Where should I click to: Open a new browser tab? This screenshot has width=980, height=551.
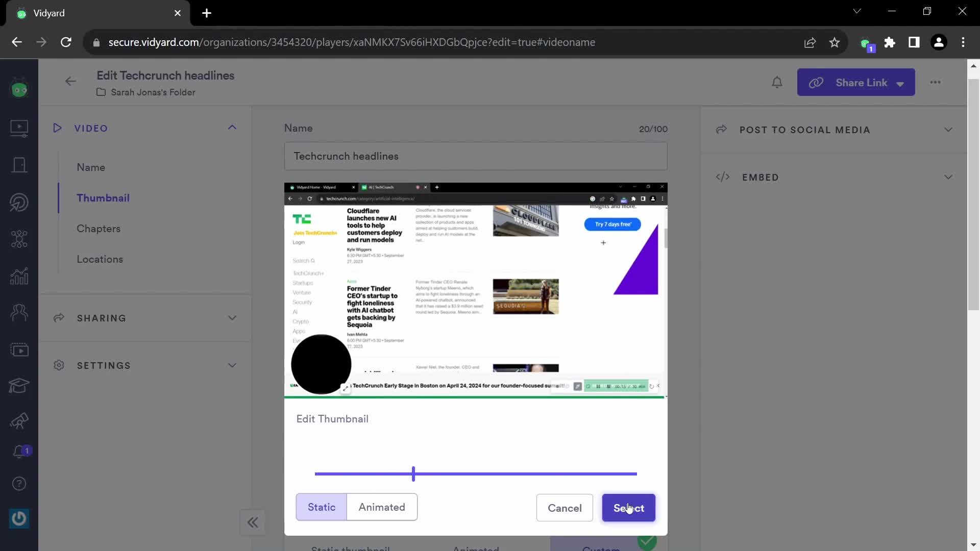[207, 13]
